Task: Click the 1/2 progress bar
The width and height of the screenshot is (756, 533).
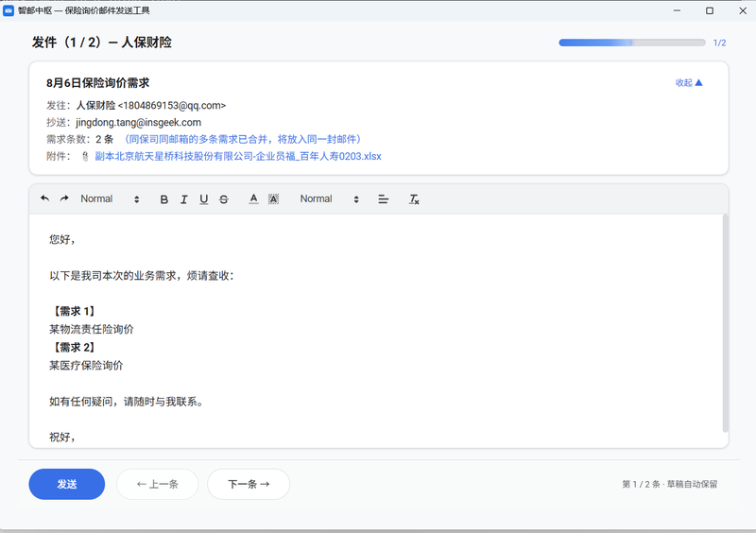Action: [x=632, y=43]
